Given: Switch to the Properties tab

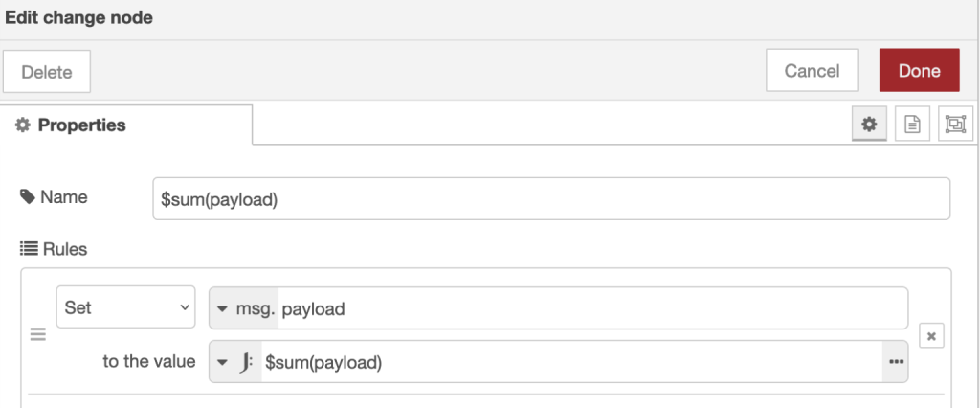Looking at the screenshot, I should pos(72,125).
